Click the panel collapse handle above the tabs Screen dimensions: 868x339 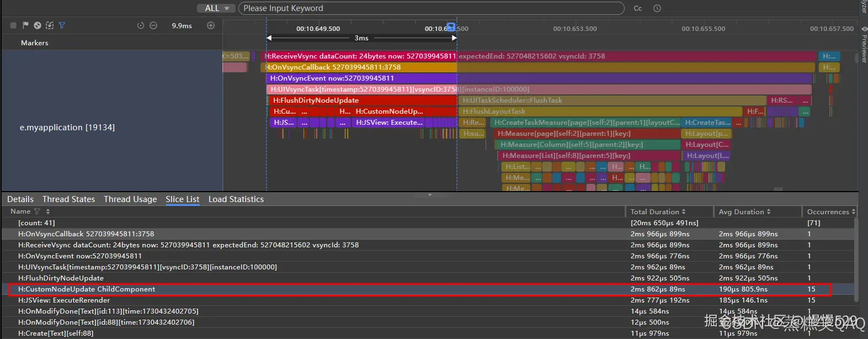[430, 194]
